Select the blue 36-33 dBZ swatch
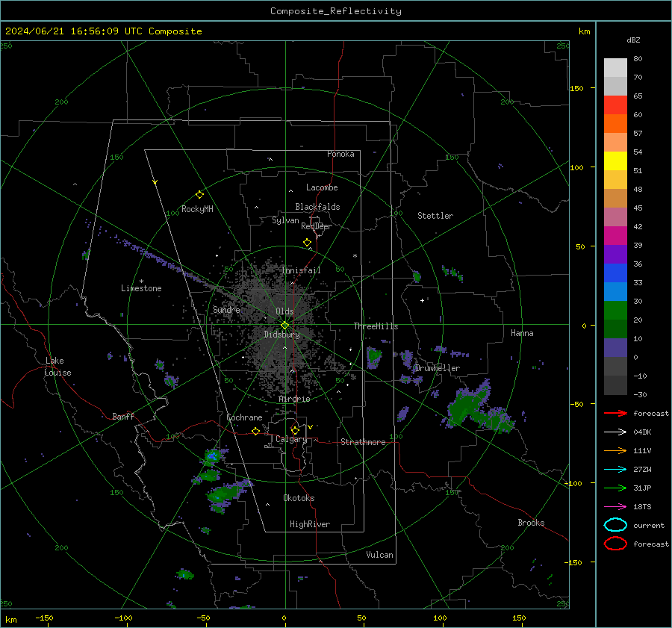 [615, 273]
